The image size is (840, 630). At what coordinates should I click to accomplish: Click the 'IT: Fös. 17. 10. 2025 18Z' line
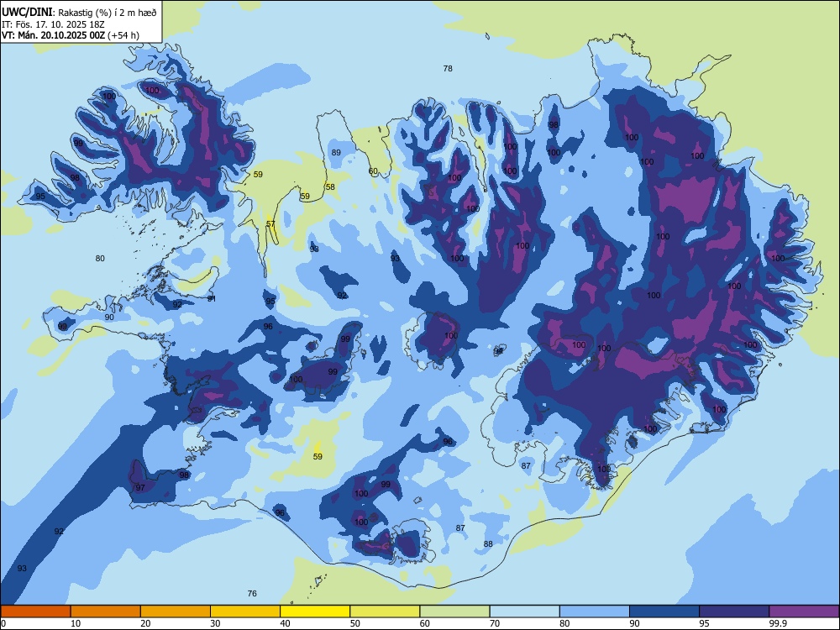[x=52, y=24]
